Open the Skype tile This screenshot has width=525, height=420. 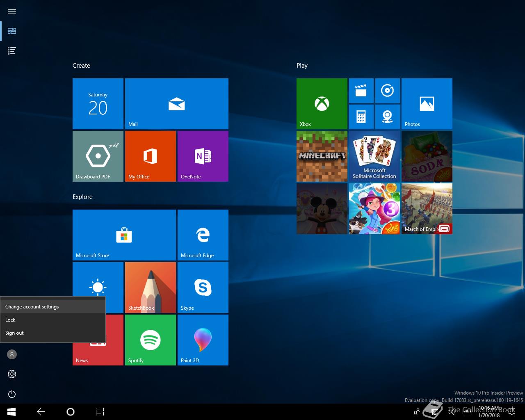[203, 288]
